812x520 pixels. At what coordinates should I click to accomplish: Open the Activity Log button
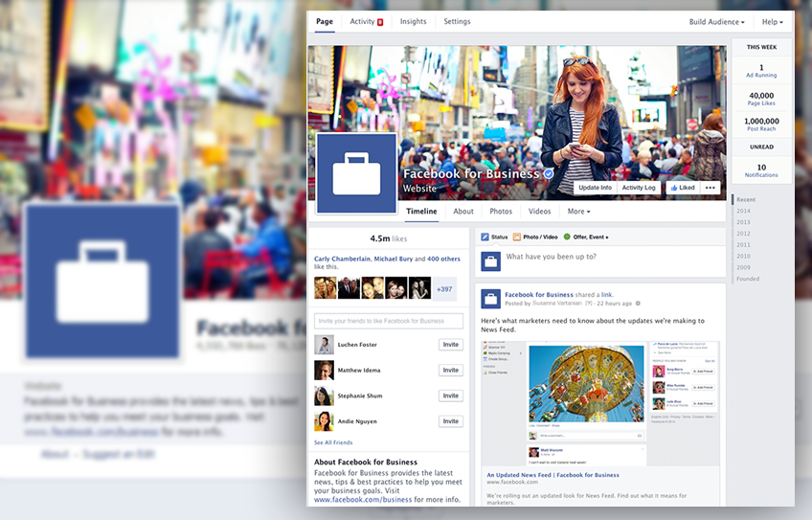(638, 188)
